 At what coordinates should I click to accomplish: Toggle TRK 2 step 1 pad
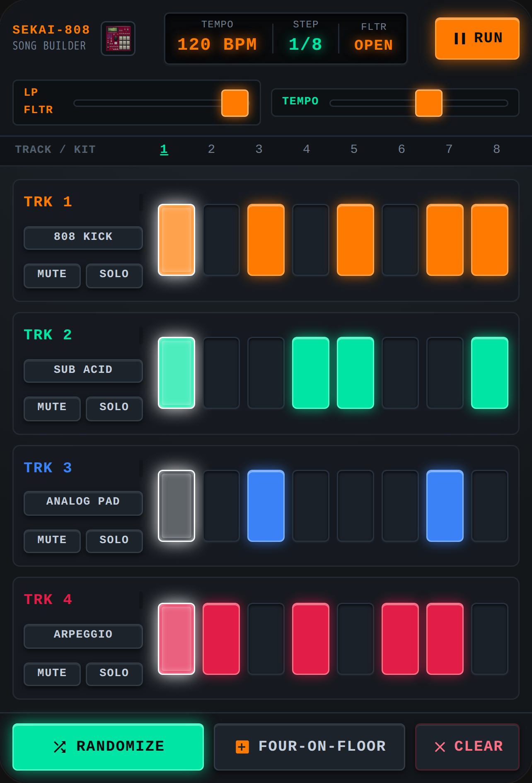point(177,373)
